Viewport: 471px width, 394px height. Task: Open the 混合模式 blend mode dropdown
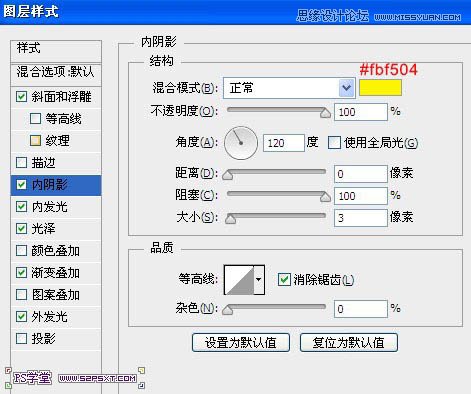click(289, 88)
